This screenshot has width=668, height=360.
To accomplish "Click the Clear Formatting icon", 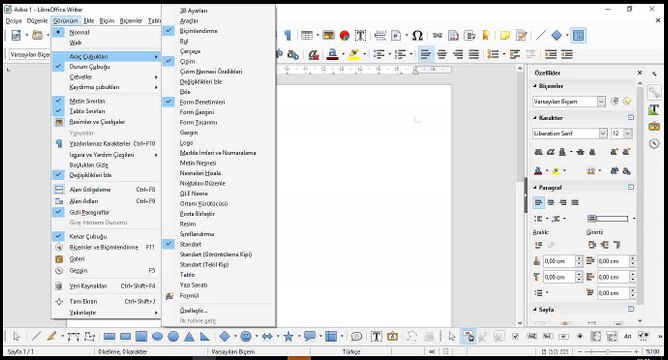I will pyautogui.click(x=314, y=55).
